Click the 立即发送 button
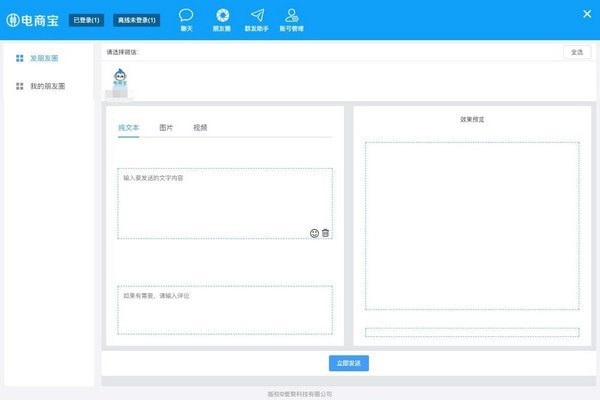 tap(349, 363)
